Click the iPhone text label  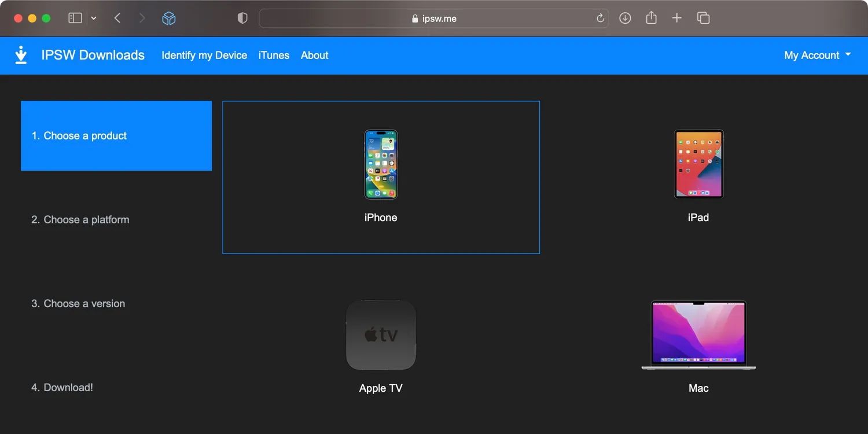(x=381, y=218)
